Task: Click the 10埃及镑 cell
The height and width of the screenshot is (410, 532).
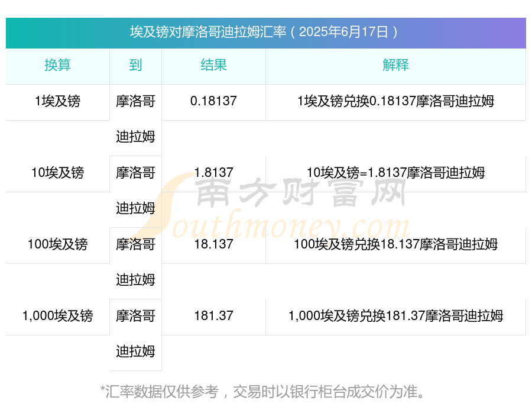Action: [58, 173]
